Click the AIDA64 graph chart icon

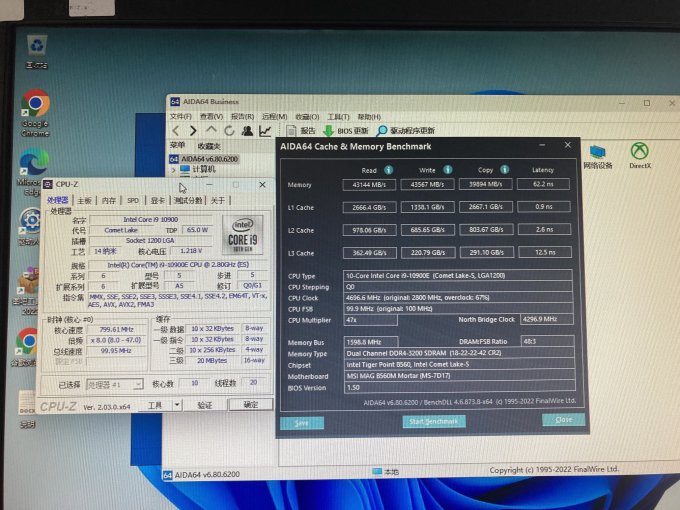[x=265, y=131]
